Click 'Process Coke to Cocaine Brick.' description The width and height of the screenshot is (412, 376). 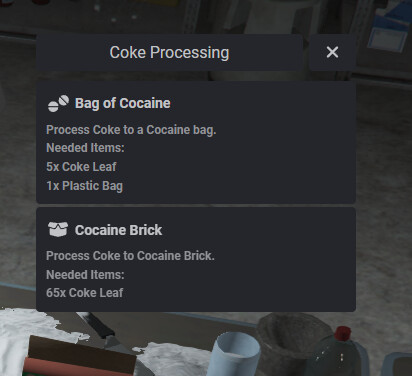coord(130,256)
